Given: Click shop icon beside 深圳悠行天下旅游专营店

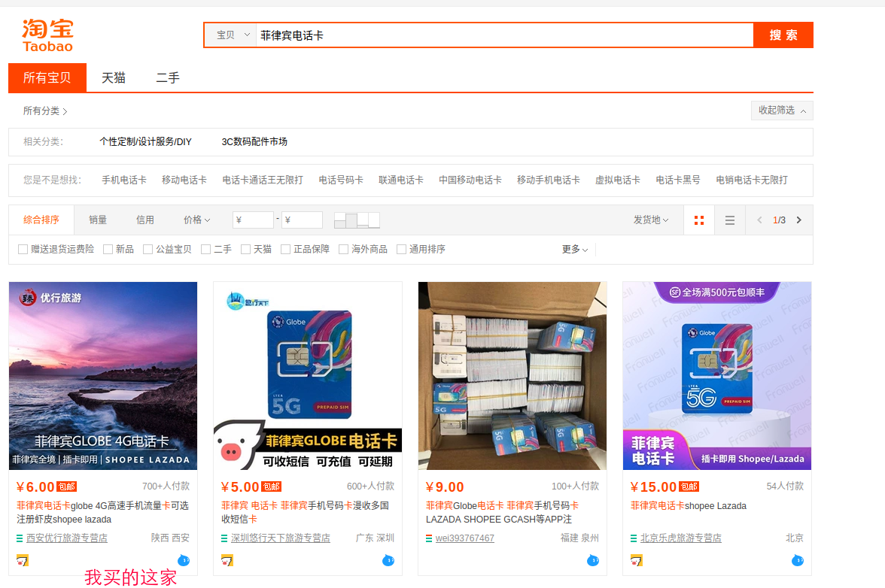Looking at the screenshot, I should 224,538.
